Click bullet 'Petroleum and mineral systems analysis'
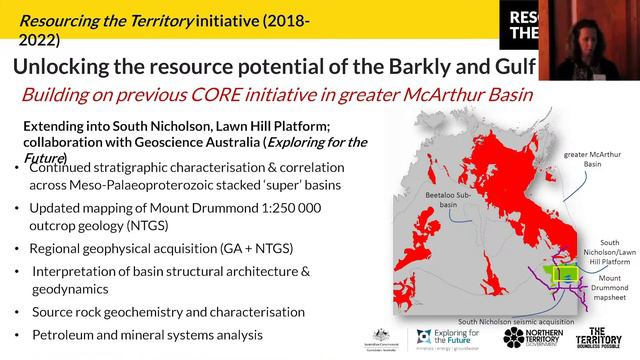Screen dimensions: 640x360 click(x=147, y=335)
